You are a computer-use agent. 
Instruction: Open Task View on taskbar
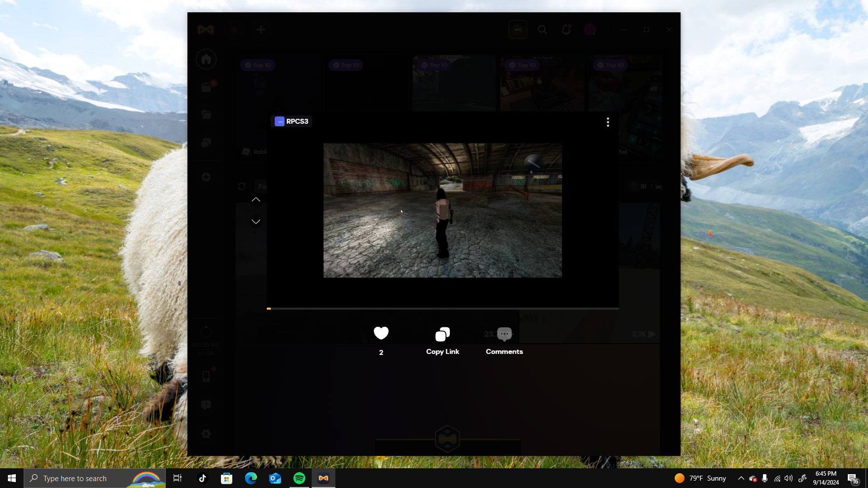coord(178,478)
